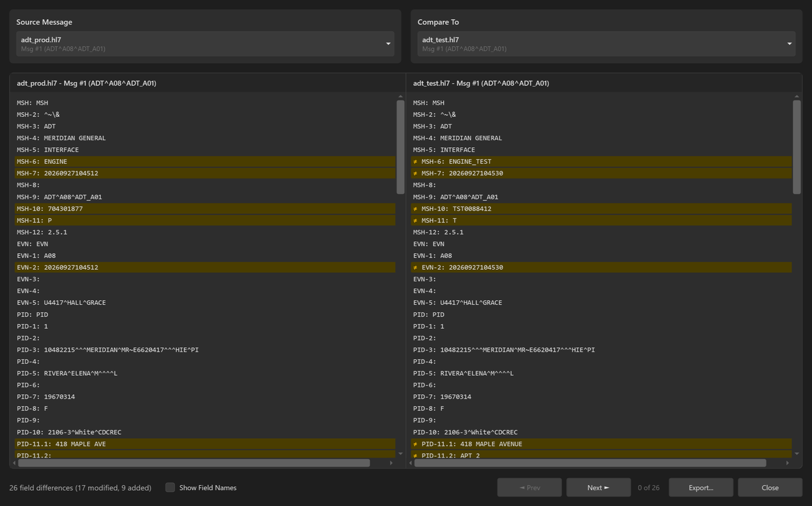Click the Prev button

click(530, 488)
